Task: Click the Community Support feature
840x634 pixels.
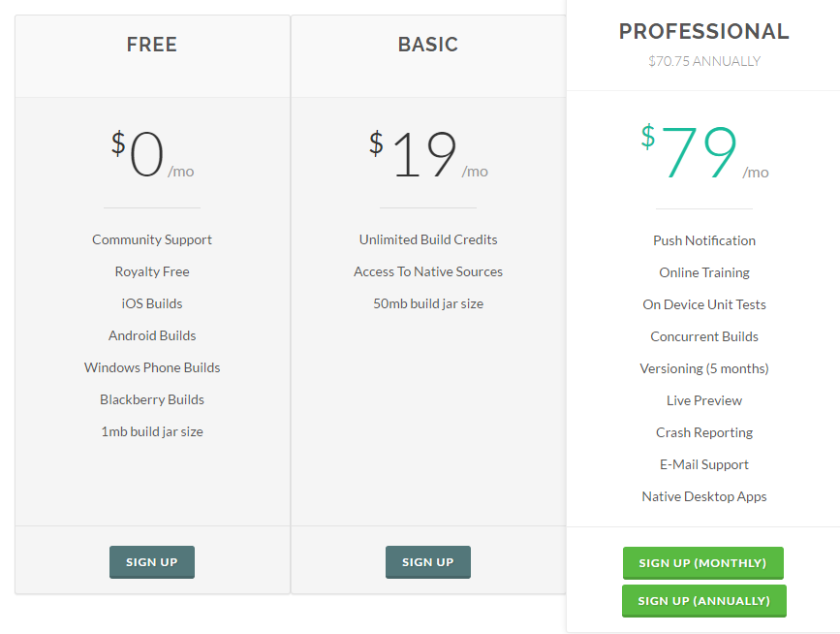Action: (x=151, y=239)
